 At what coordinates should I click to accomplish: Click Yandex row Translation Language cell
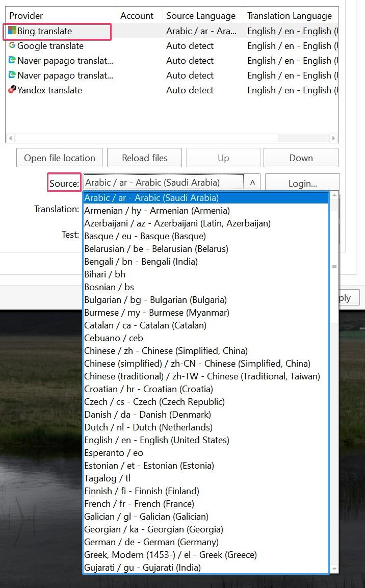tap(291, 90)
